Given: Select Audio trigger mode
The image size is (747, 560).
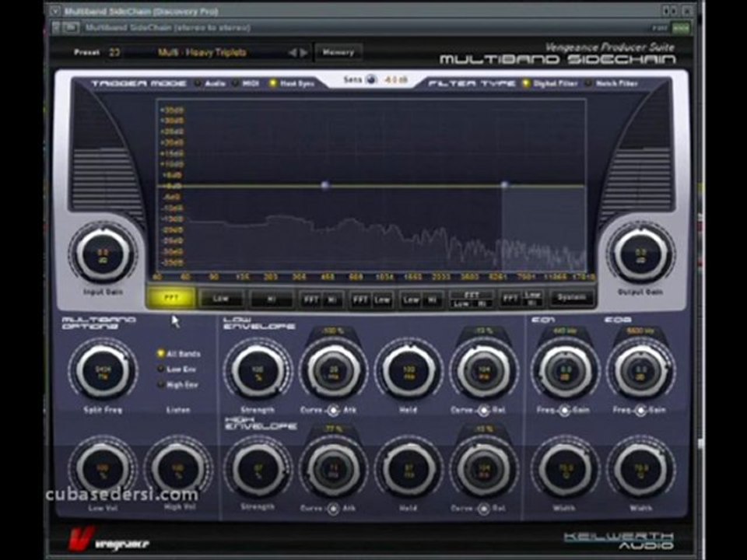Looking at the screenshot, I should 210,83.
